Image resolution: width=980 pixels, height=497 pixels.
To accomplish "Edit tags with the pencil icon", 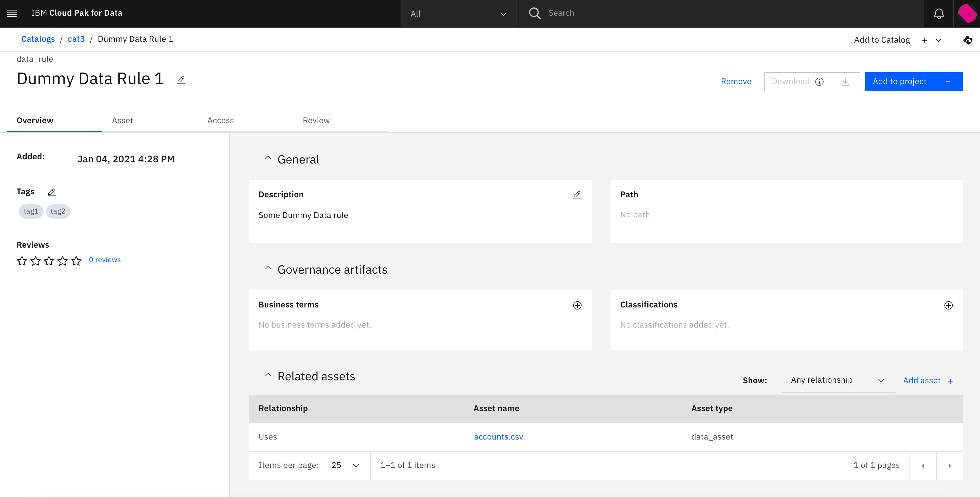I will pos(52,192).
